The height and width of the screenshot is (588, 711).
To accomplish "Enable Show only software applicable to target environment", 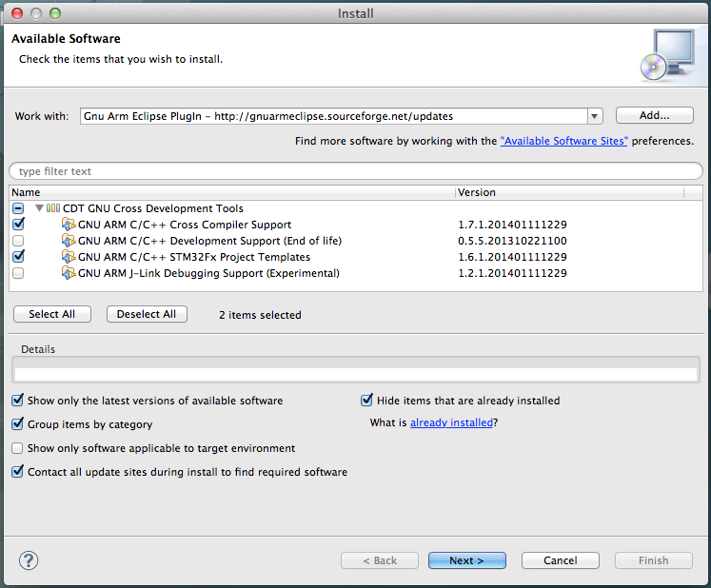I will tap(17, 448).
